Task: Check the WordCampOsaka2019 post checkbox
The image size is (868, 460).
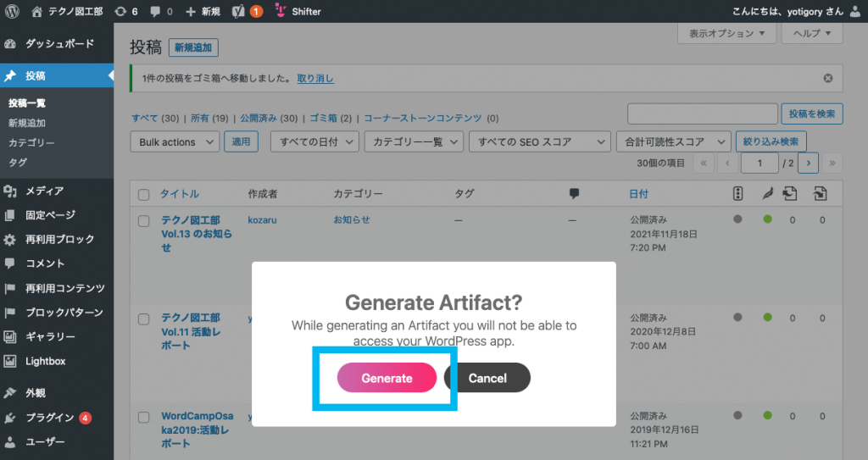Action: (144, 417)
